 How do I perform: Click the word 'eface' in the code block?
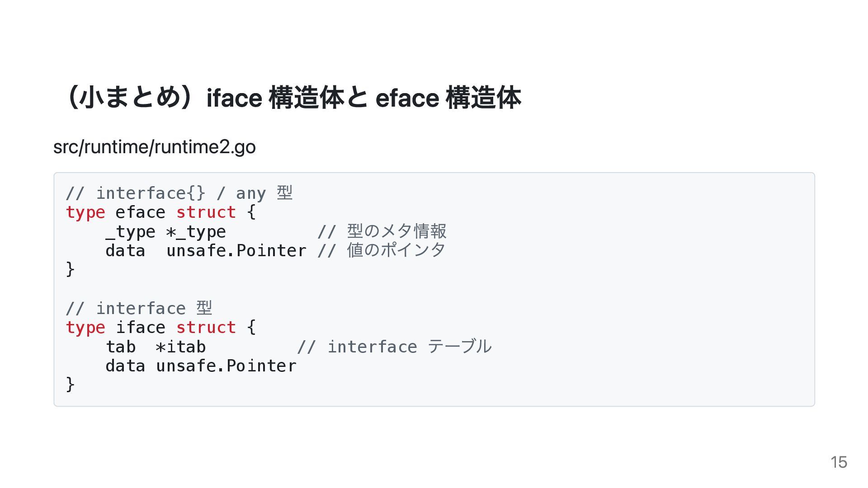(140, 212)
